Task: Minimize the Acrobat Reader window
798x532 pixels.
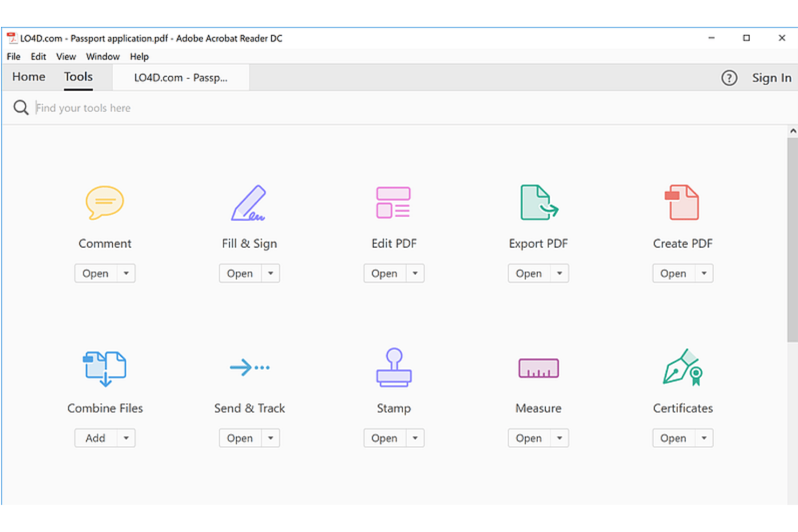Action: tap(711, 38)
